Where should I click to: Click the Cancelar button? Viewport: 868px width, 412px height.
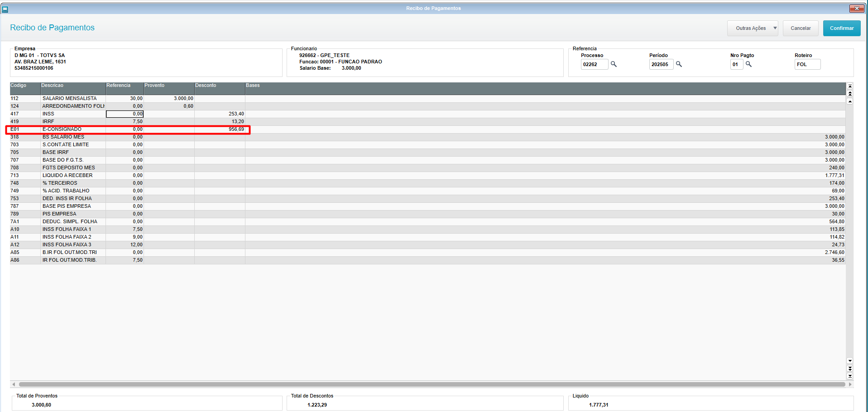point(801,28)
